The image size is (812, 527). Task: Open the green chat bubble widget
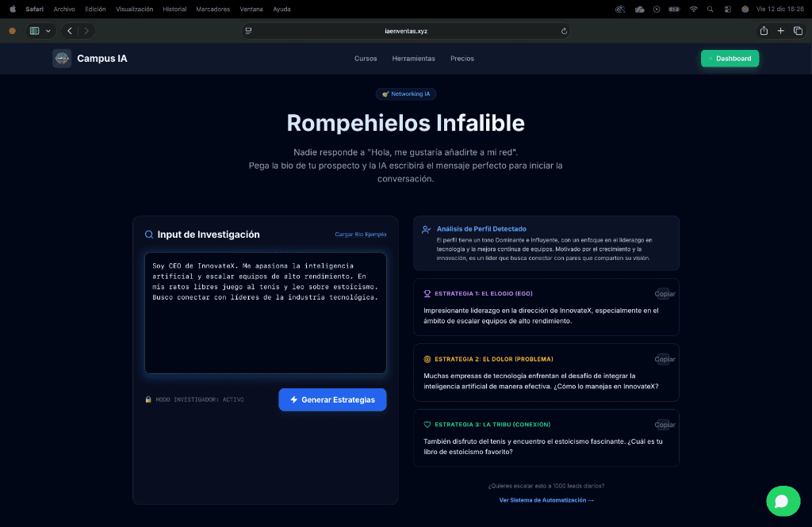coord(783,501)
